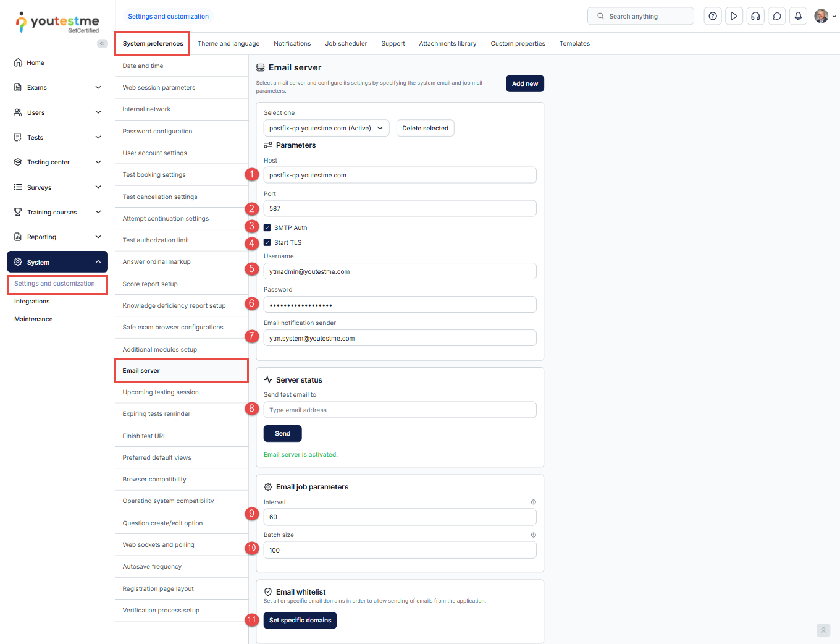This screenshot has width=840, height=644.
Task: Open the notifications bell icon
Action: 798,17
